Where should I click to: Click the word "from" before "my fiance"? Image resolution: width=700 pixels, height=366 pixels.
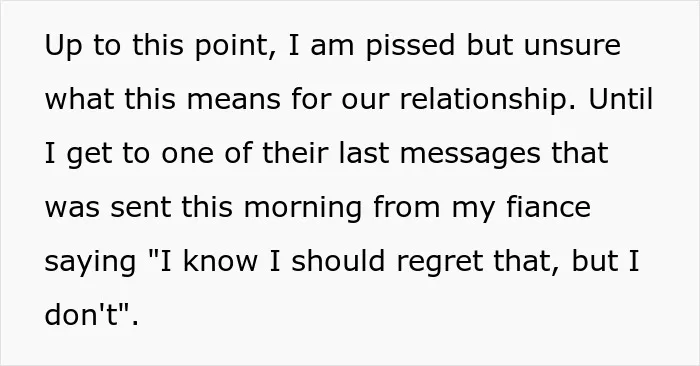pos(407,207)
